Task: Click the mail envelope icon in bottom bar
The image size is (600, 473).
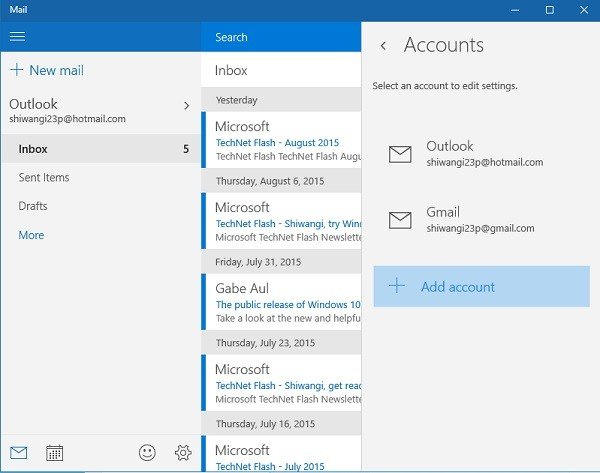Action: coord(17,453)
